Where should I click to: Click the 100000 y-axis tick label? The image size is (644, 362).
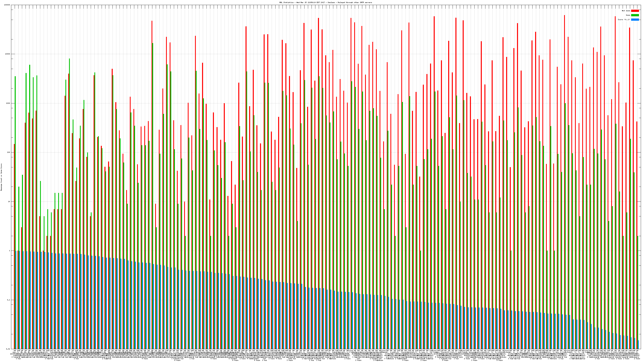(x=7, y=5)
